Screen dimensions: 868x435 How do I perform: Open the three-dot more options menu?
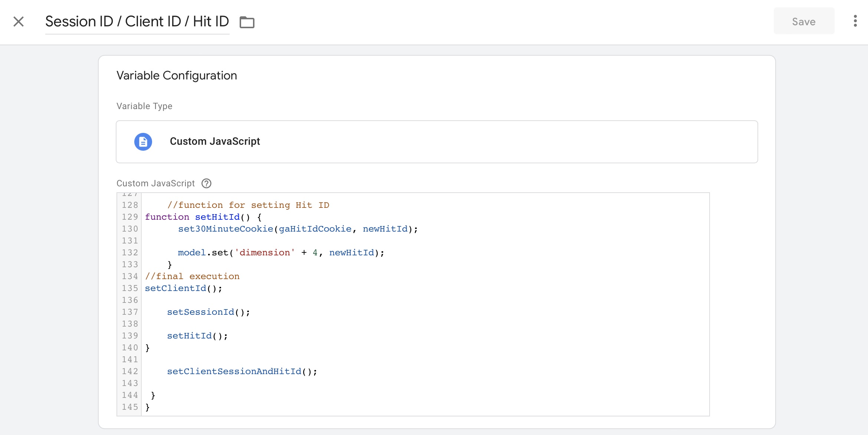[x=855, y=21]
